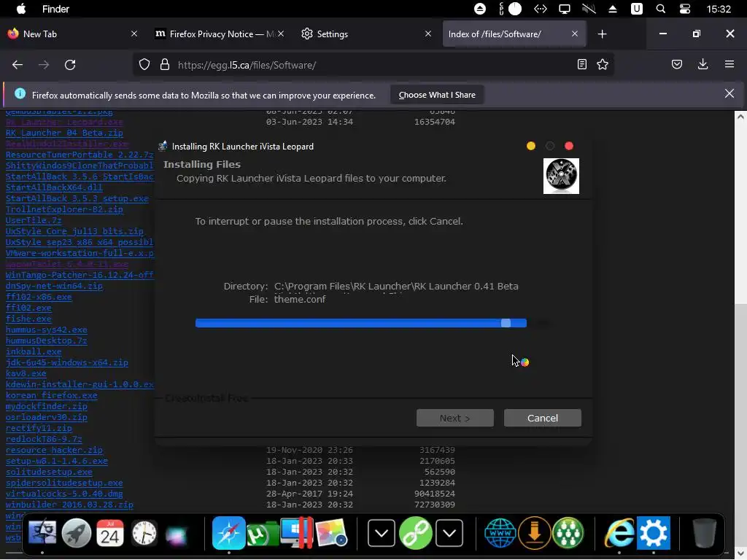The height and width of the screenshot is (560, 747).
Task: Close the Settings tab
Action: [x=427, y=34]
